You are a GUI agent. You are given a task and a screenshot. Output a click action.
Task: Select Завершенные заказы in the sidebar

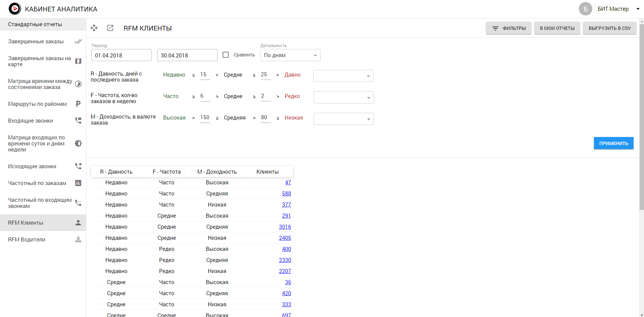point(36,42)
